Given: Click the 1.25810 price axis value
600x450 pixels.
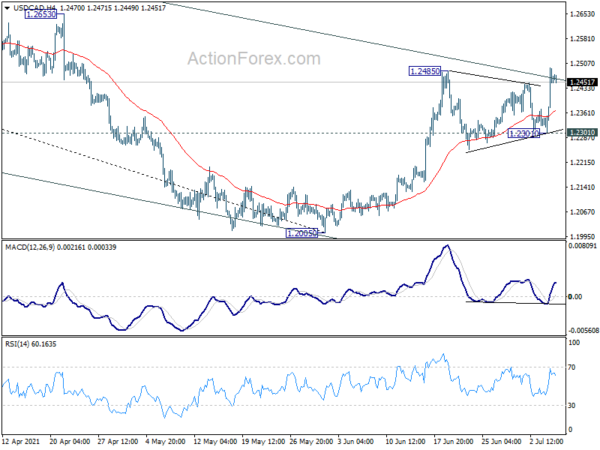Looking at the screenshot, I should tap(582, 39).
